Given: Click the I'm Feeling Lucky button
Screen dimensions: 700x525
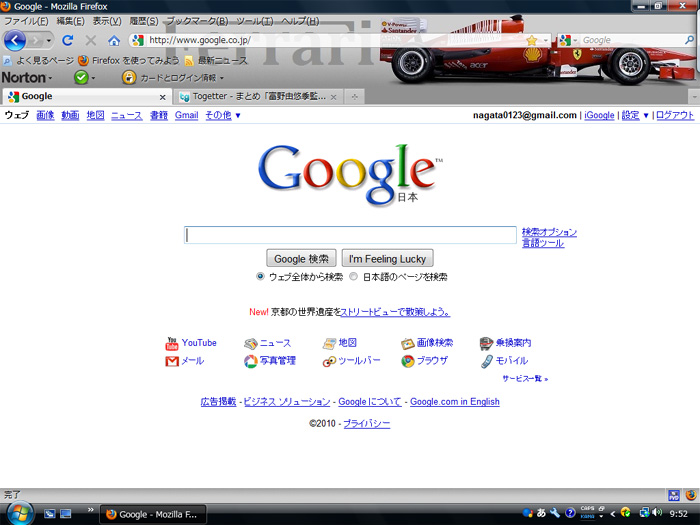Looking at the screenshot, I should point(387,258).
